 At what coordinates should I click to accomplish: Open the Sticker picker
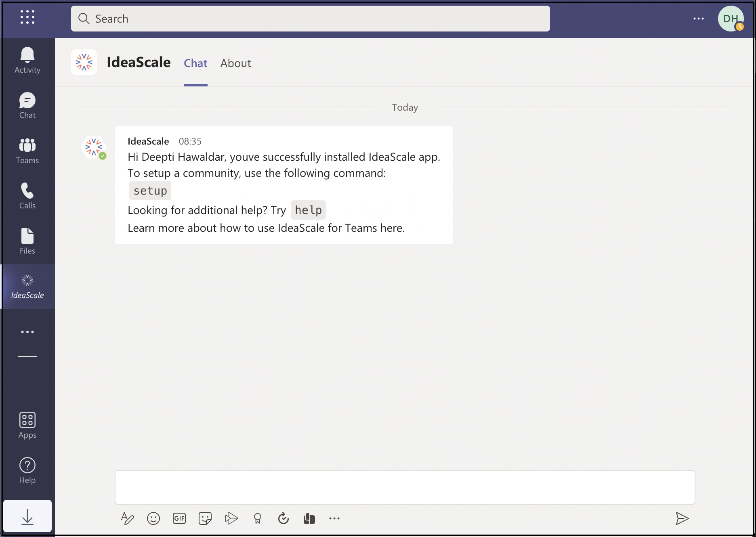(x=205, y=518)
